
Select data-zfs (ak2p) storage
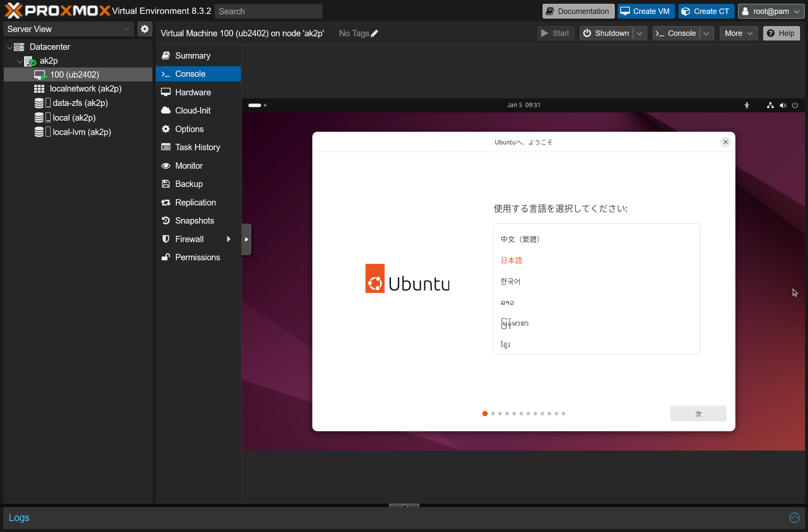coord(78,103)
